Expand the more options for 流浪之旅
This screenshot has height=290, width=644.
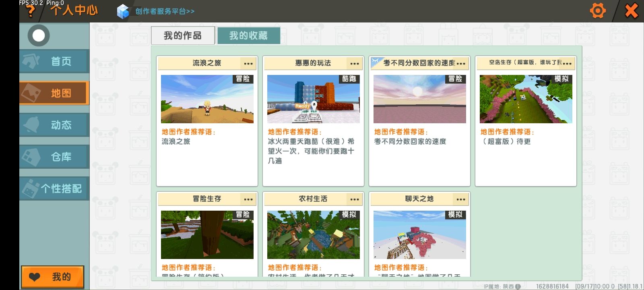(248, 63)
